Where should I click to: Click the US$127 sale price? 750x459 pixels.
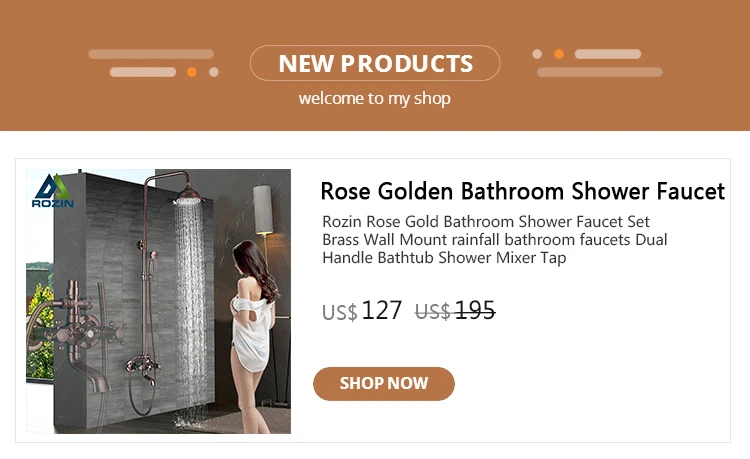point(362,311)
